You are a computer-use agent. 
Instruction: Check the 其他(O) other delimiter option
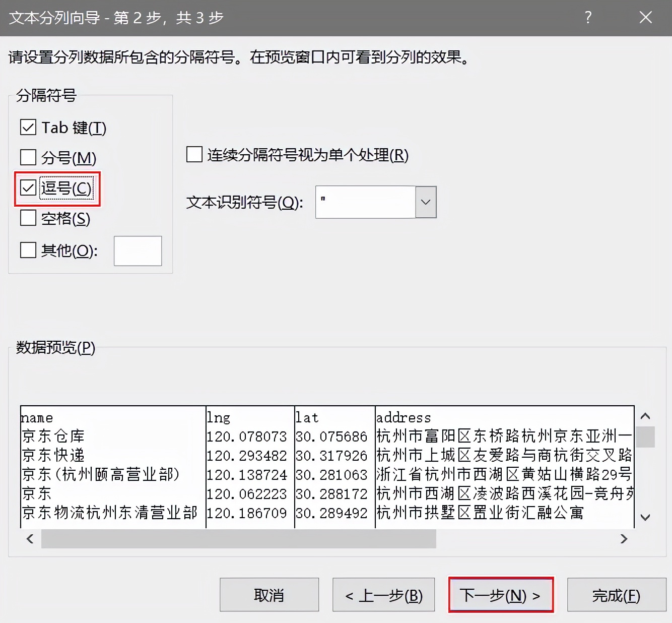(x=28, y=250)
